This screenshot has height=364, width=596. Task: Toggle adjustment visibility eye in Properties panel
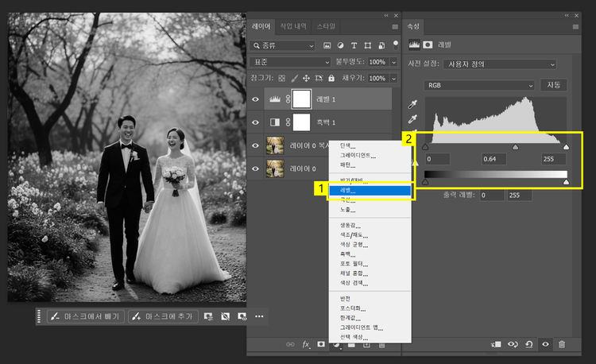(x=545, y=344)
